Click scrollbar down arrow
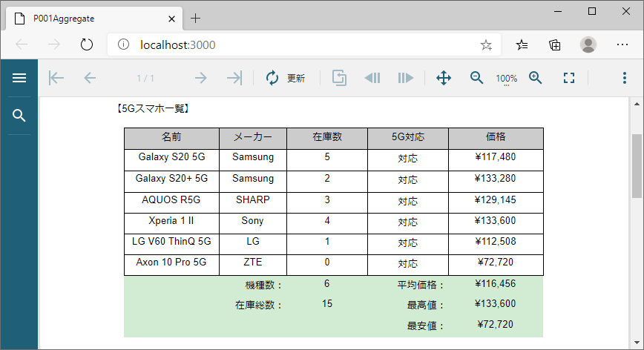The height and width of the screenshot is (350, 644). (x=637, y=343)
